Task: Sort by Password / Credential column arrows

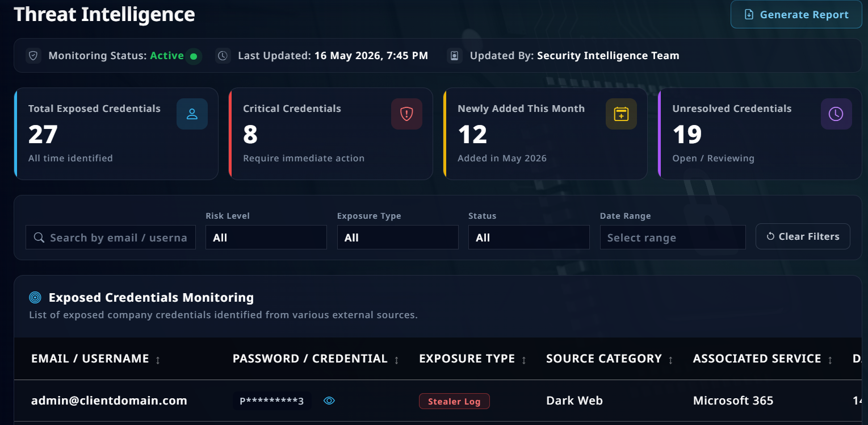Action: click(396, 360)
